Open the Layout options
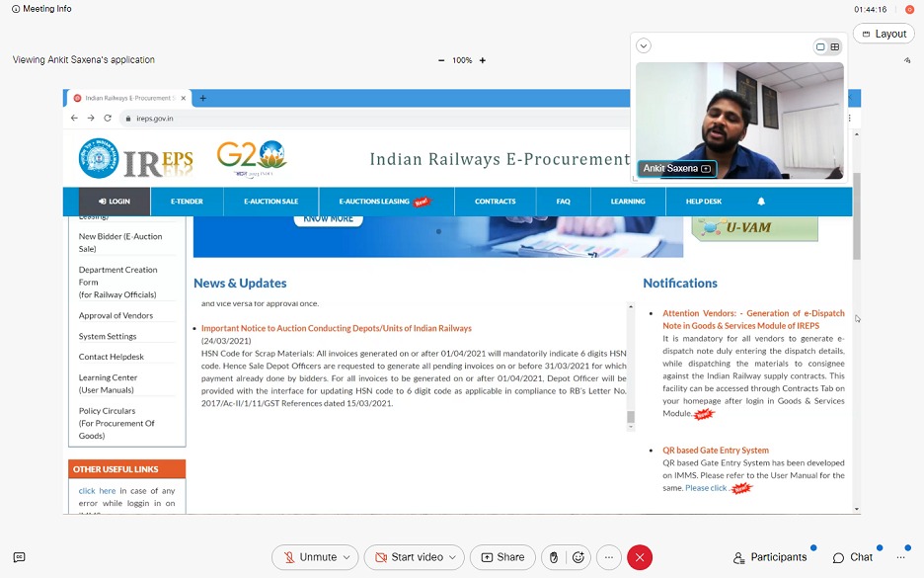 884,34
